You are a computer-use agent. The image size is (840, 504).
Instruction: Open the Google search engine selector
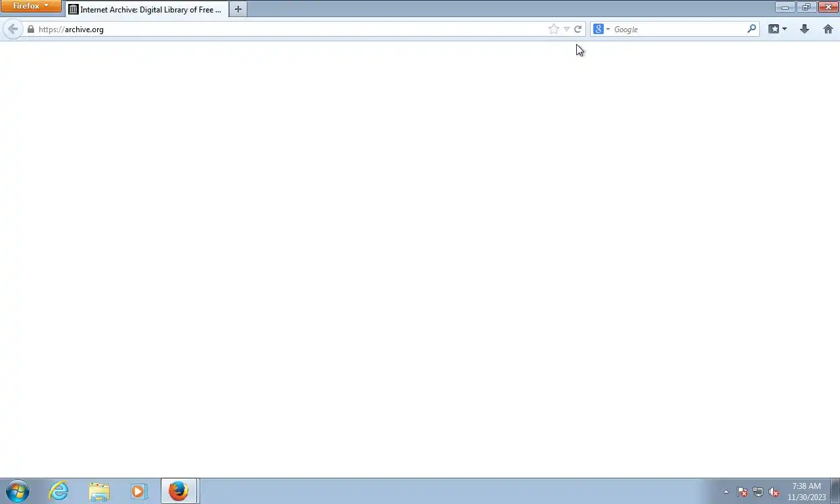click(602, 29)
